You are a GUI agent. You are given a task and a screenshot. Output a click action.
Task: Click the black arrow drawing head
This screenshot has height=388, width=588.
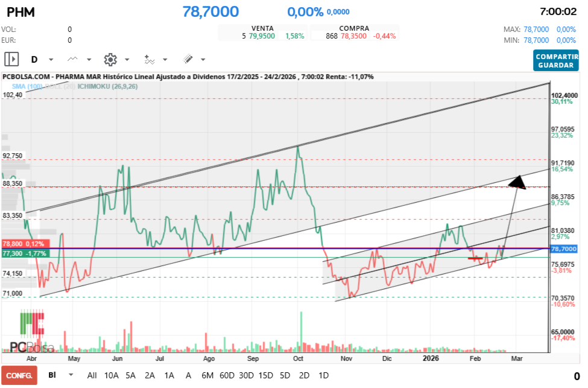[517, 182]
